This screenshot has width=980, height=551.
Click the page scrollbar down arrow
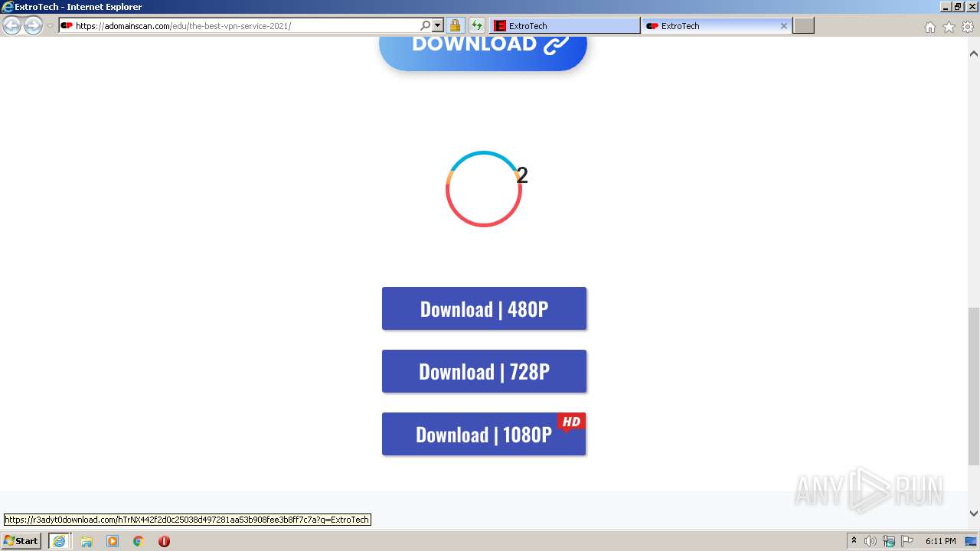tap(974, 514)
